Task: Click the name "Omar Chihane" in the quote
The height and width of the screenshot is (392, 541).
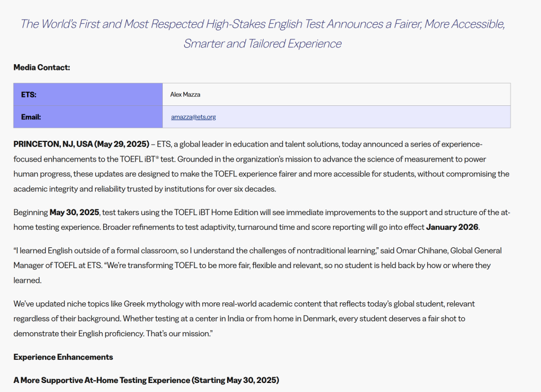Action: pos(422,251)
